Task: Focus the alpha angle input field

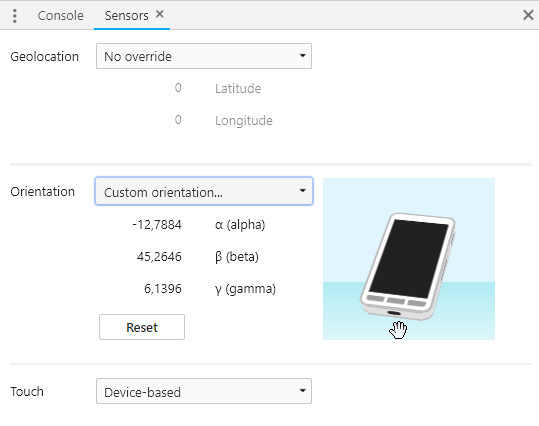Action: coord(141,225)
